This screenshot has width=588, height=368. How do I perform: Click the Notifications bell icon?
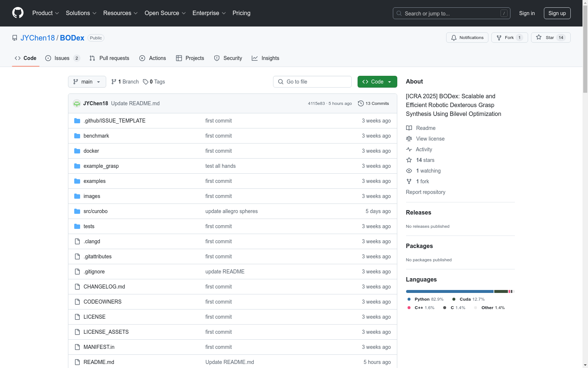pos(454,38)
